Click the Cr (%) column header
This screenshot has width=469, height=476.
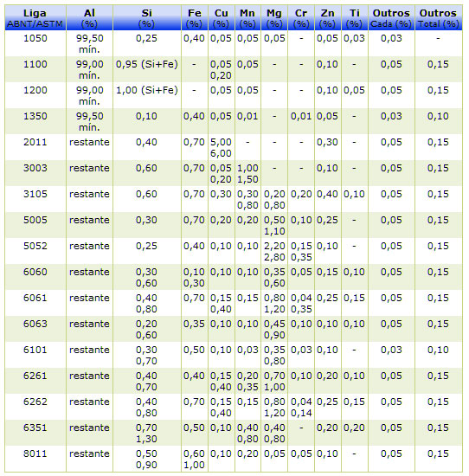[x=301, y=18]
